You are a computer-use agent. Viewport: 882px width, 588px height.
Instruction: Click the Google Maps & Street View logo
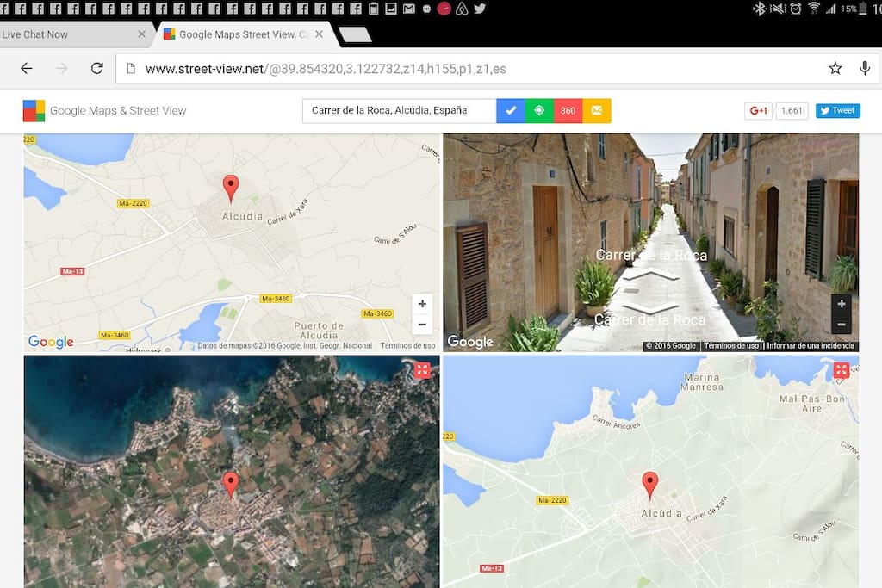[x=104, y=111]
